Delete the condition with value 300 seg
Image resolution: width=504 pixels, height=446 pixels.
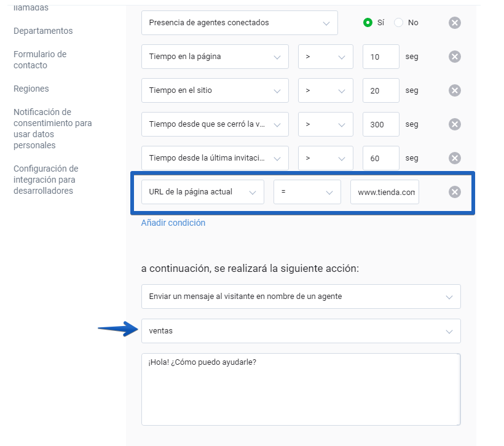pos(454,124)
